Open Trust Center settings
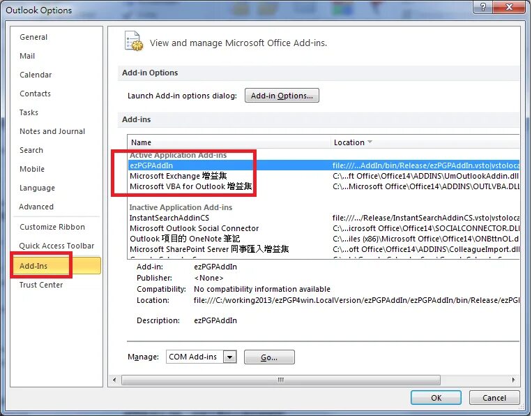The image size is (532, 416). coord(41,285)
